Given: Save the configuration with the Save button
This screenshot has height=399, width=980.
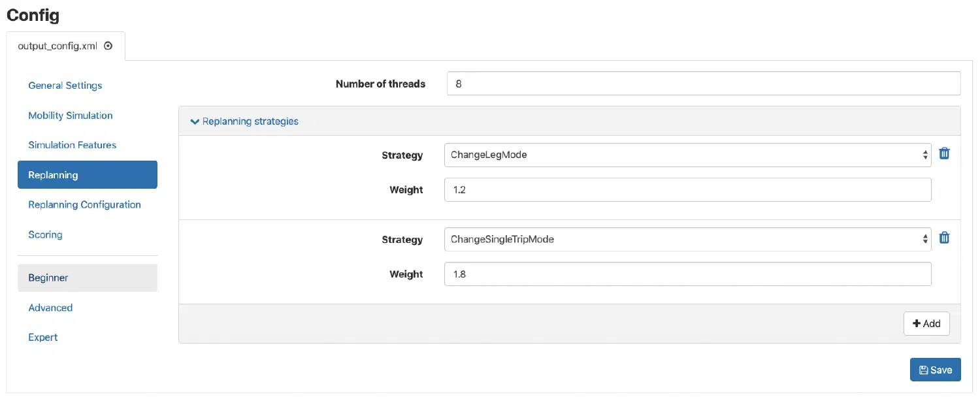Looking at the screenshot, I should coord(935,369).
